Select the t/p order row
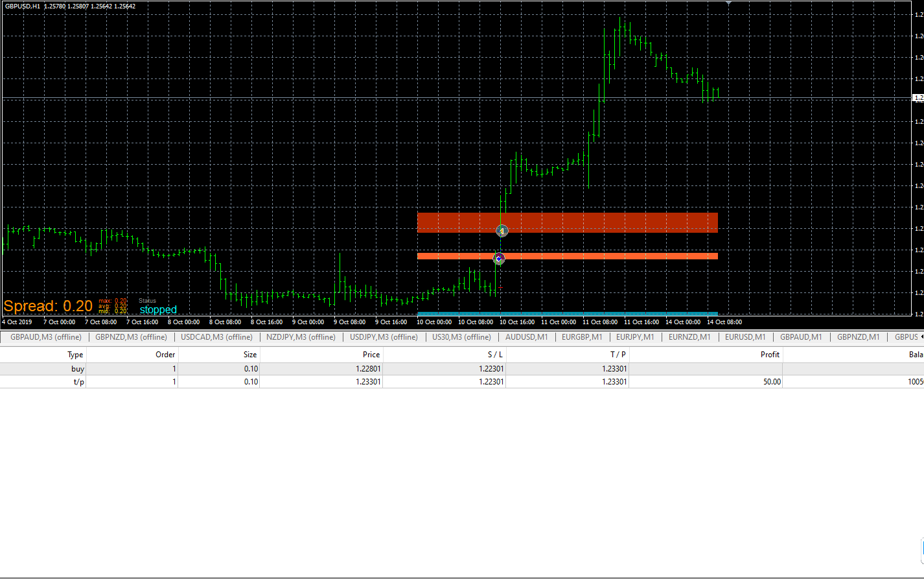924x579 pixels. pyautogui.click(x=462, y=382)
